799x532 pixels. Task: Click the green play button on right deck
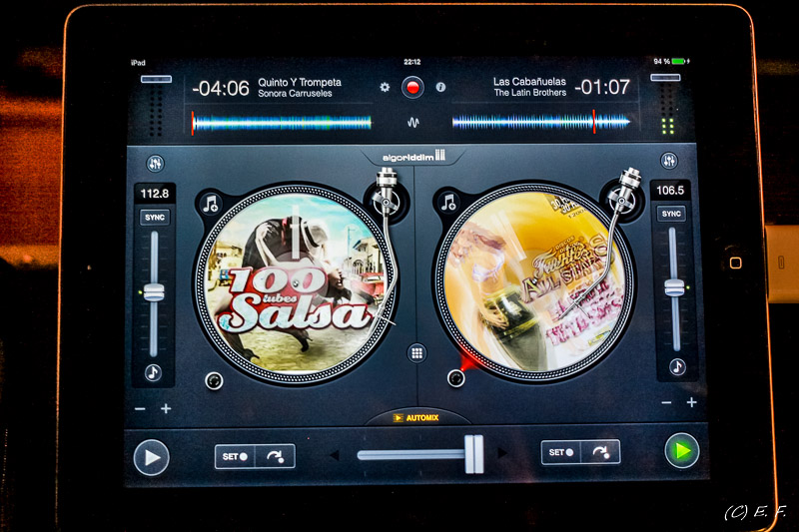tap(682, 451)
